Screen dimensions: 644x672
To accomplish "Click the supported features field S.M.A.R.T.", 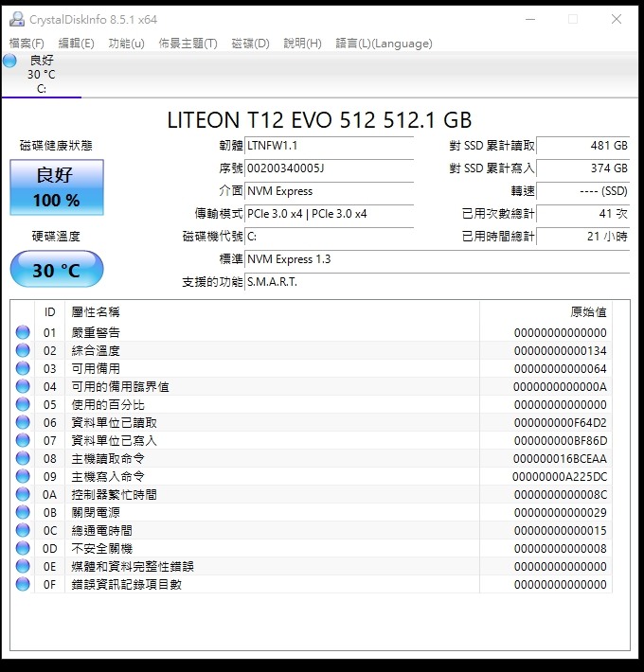I will [x=437, y=282].
